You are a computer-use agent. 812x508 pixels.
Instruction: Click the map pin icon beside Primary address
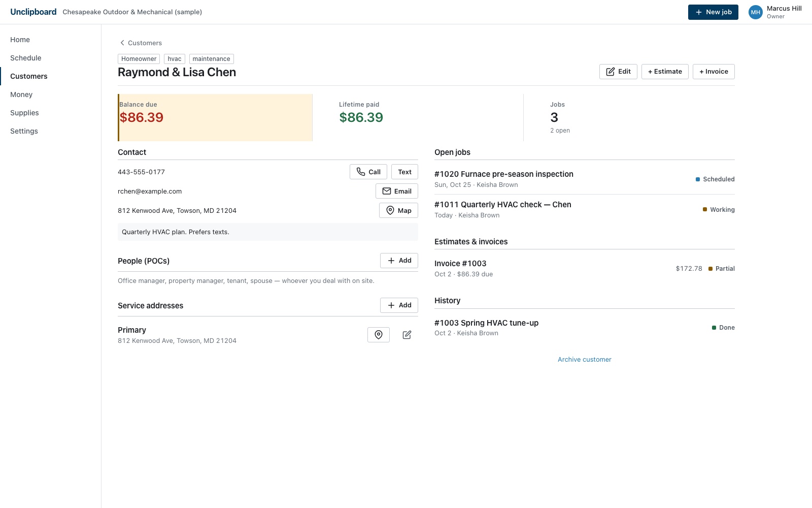379,335
